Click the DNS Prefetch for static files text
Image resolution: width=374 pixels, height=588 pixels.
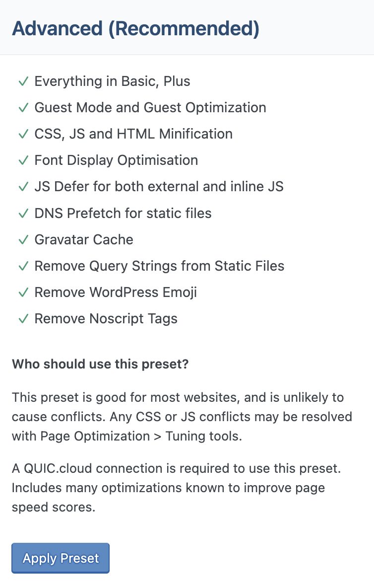tap(123, 214)
